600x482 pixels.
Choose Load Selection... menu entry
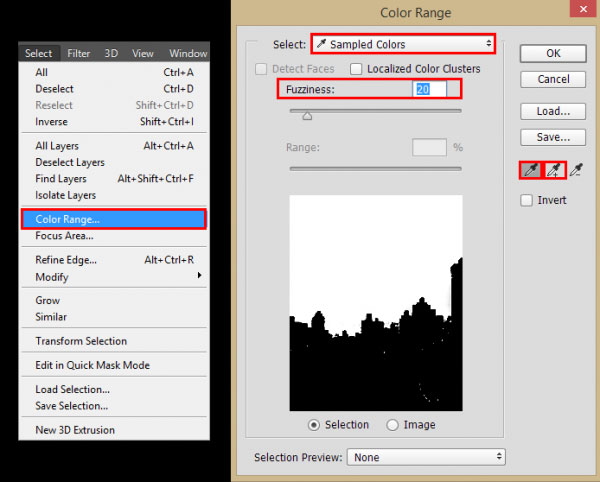pyautogui.click(x=114, y=389)
